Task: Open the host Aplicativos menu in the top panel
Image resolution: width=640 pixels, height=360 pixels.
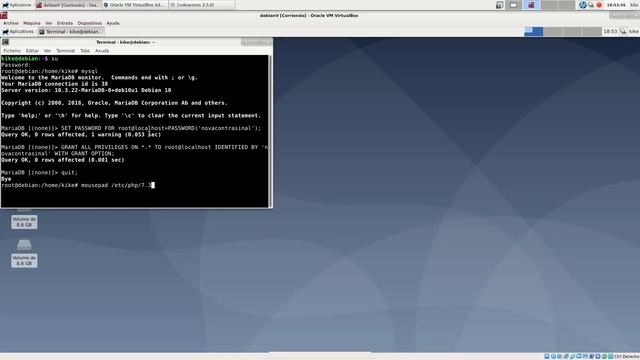Action: 17,5
